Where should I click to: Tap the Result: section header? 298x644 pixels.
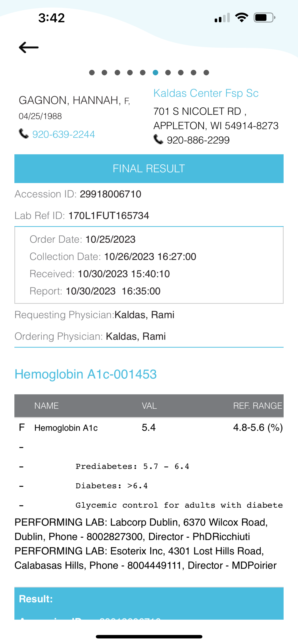coord(36,599)
